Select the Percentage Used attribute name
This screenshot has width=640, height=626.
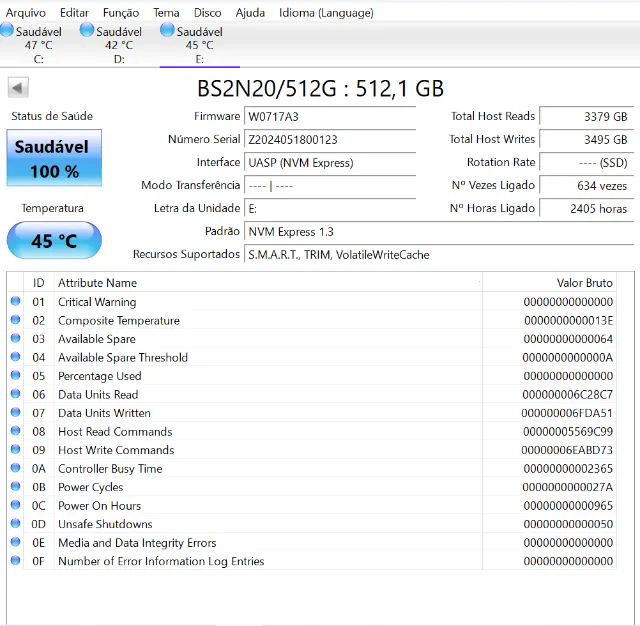100,376
